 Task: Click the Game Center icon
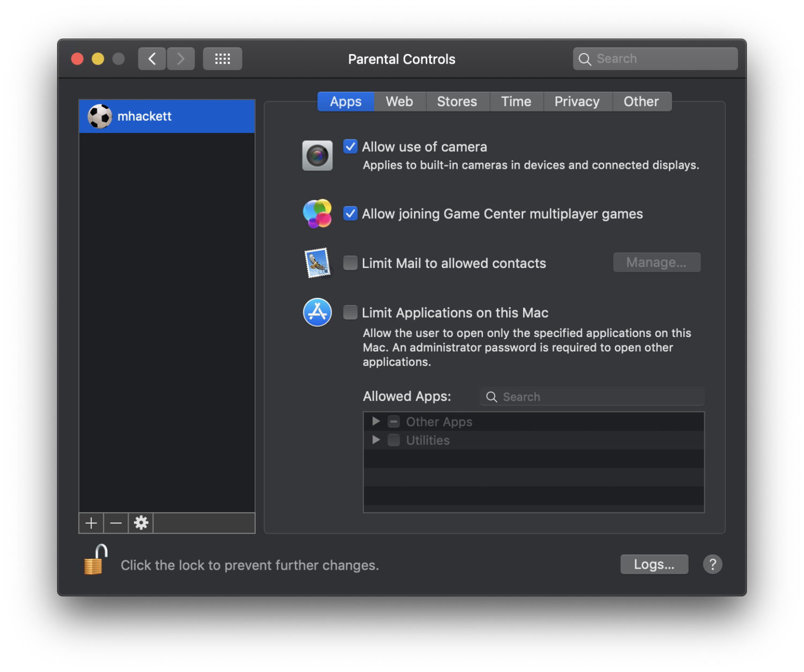(317, 213)
